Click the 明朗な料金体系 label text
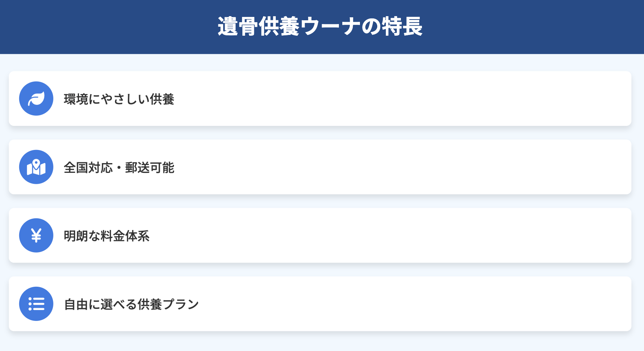Viewport: 644px width, 351px height. coord(106,236)
